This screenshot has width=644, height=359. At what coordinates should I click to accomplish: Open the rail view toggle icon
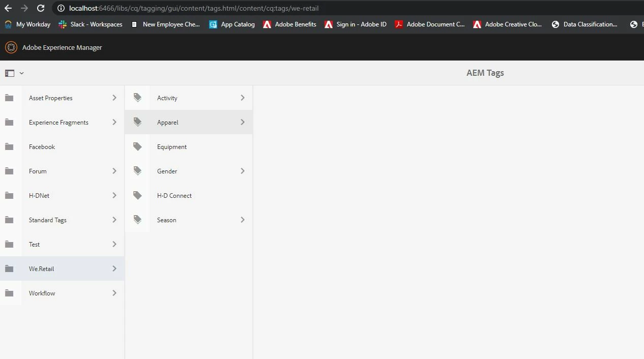pyautogui.click(x=10, y=73)
